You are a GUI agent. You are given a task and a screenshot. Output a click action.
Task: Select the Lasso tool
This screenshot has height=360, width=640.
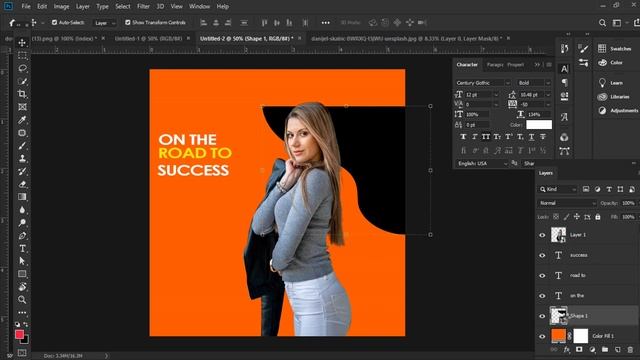22,68
